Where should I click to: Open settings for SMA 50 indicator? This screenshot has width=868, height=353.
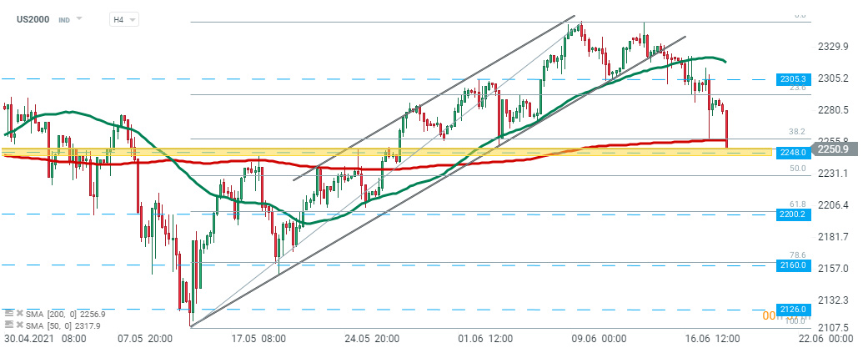pos(8,324)
